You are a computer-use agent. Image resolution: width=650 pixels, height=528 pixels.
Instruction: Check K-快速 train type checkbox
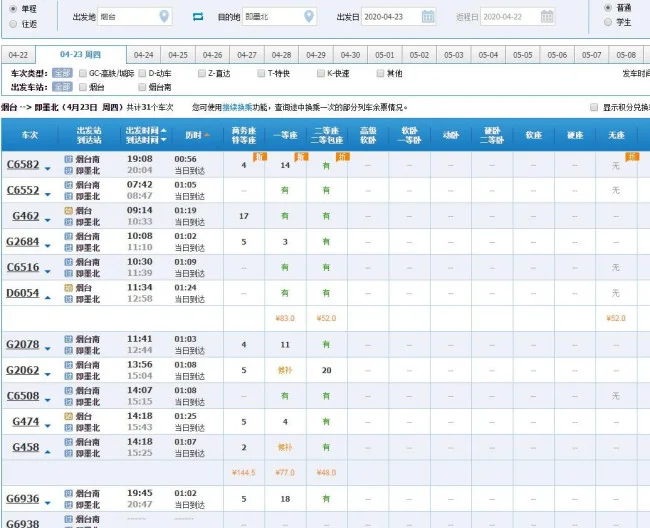(321, 73)
